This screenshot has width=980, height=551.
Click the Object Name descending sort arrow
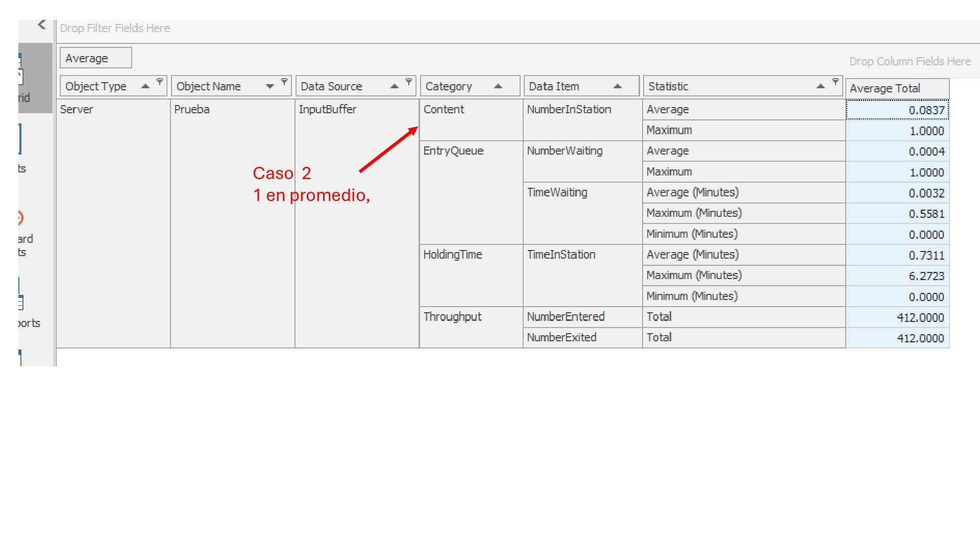[270, 87]
